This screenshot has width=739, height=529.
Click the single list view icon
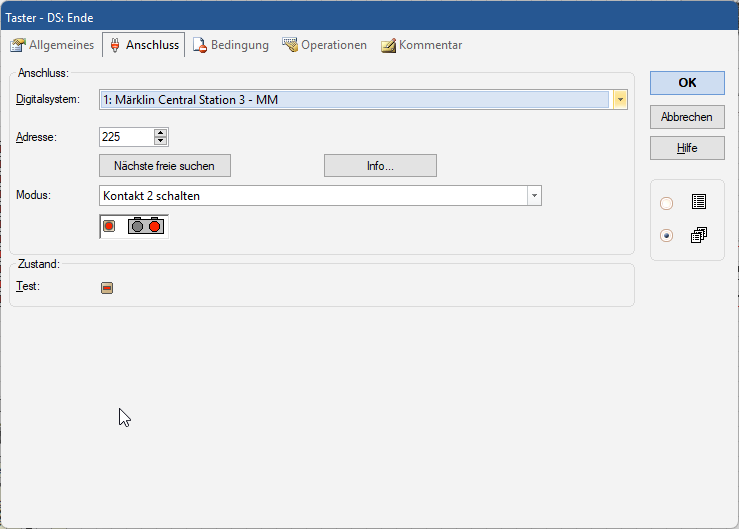(698, 202)
